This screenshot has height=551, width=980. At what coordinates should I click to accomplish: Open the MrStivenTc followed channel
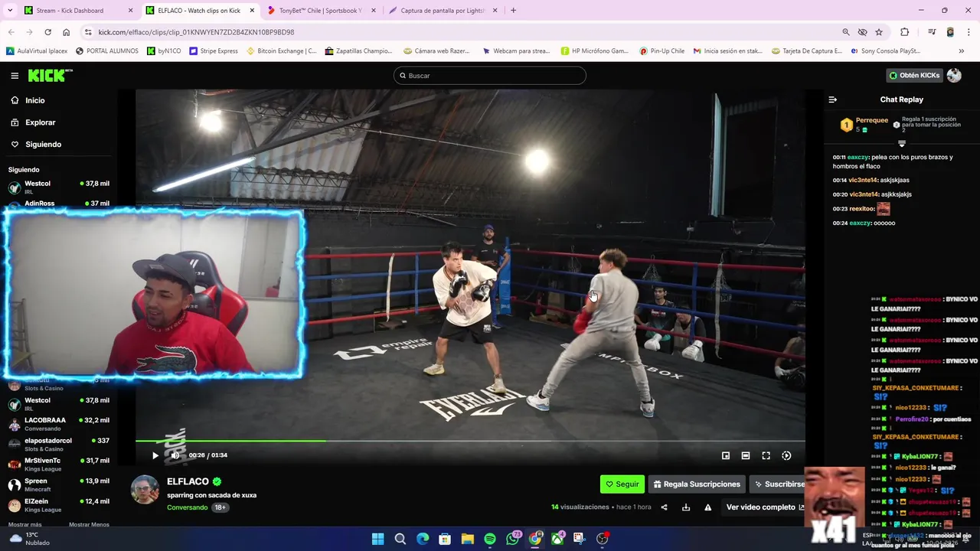(x=58, y=464)
